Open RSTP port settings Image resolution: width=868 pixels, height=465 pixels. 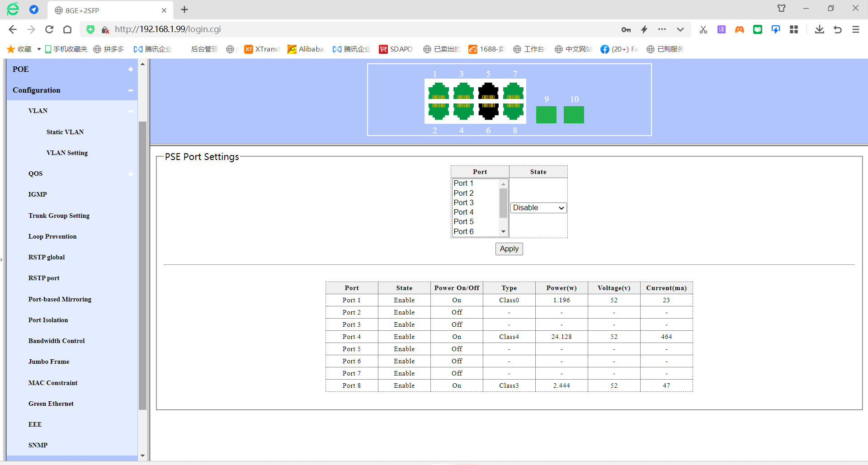point(44,278)
